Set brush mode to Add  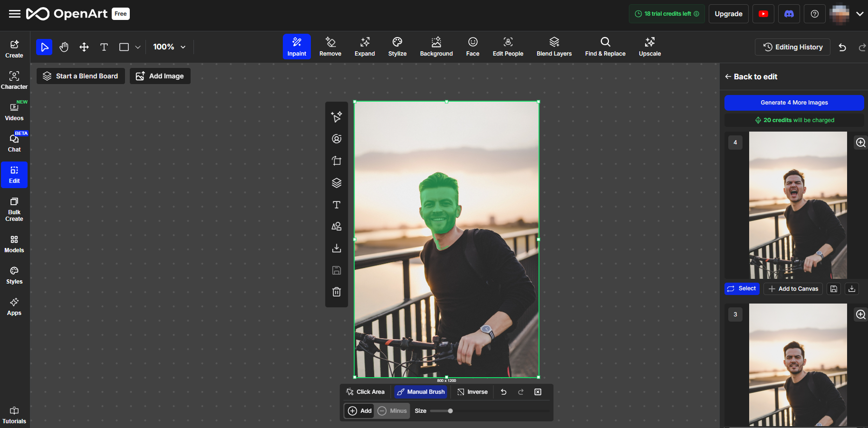click(x=359, y=411)
